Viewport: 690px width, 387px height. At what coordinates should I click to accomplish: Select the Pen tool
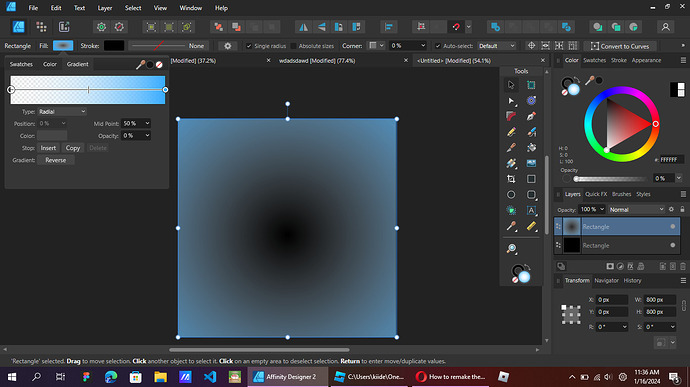pos(531,116)
